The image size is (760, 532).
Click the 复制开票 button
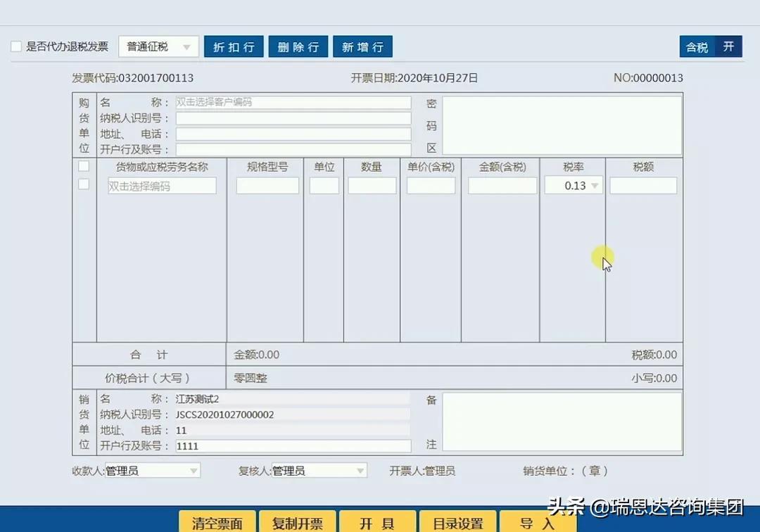pyautogui.click(x=298, y=522)
